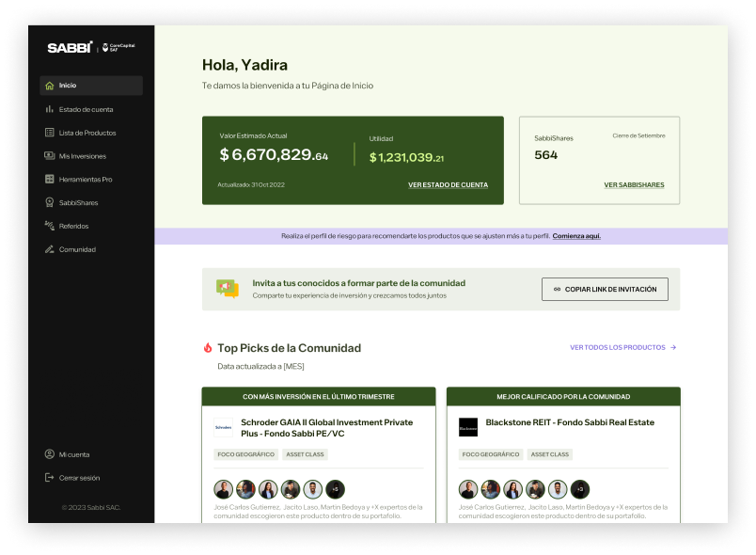The image size is (756, 555).
Task: Click the dark overflow avatar on Blackstone card
Action: pyautogui.click(x=580, y=489)
